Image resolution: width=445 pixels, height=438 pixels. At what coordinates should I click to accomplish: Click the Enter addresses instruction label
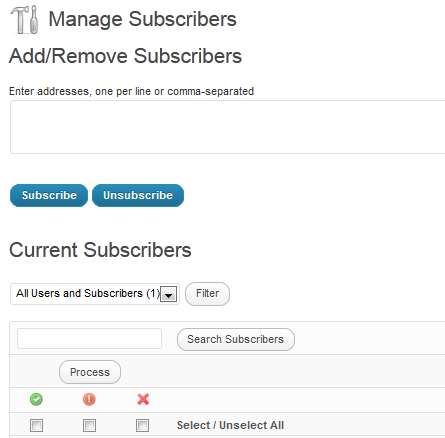[131, 91]
